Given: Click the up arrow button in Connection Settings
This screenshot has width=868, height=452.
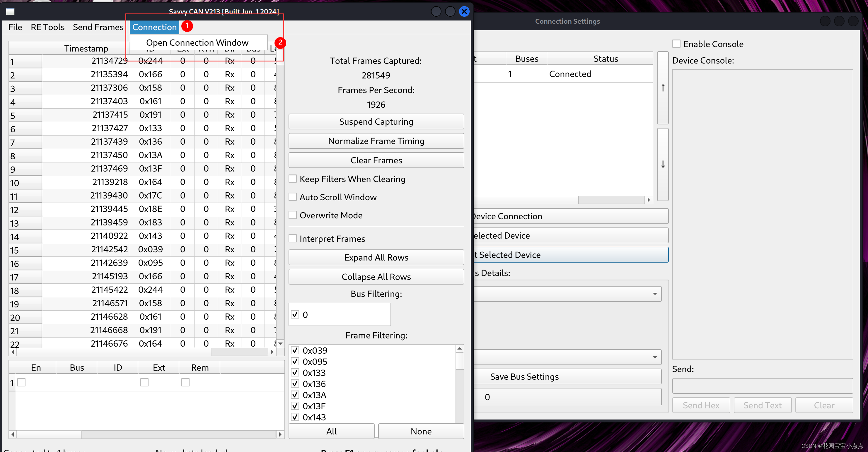Looking at the screenshot, I should click(x=662, y=88).
